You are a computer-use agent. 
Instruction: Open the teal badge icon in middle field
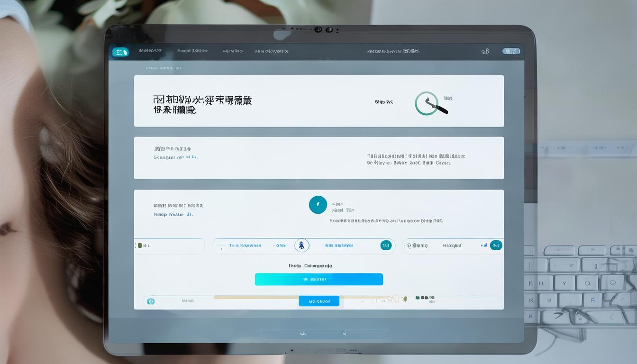[386, 245]
